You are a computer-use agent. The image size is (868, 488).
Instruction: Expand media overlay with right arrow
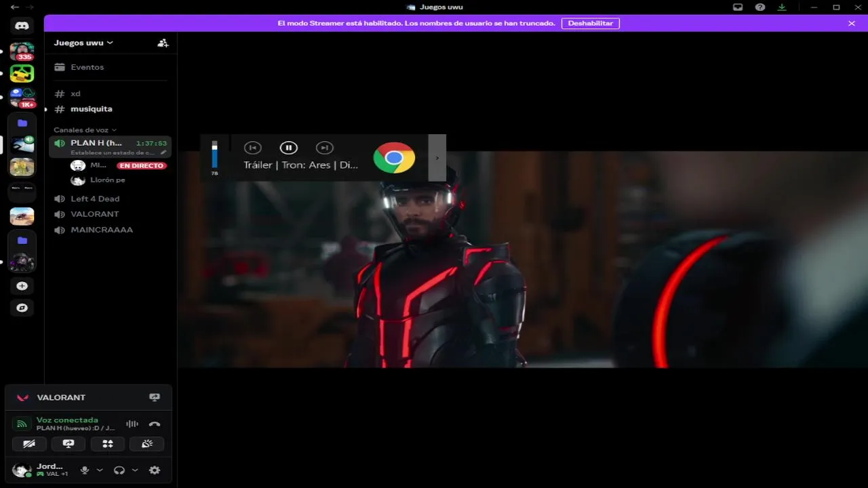(437, 158)
